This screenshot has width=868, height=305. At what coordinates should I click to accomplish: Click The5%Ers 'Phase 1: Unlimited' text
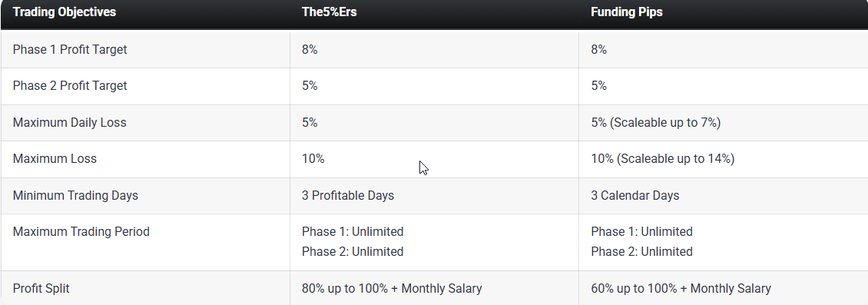(353, 231)
